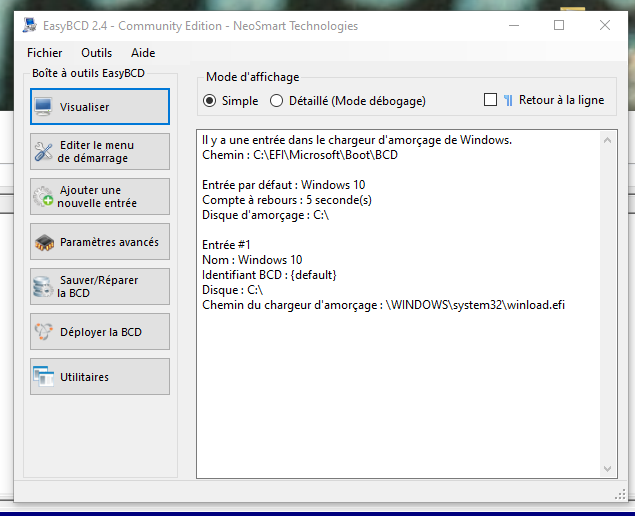The width and height of the screenshot is (635, 516).
Task: Show Paramètres avancés section
Action: click(100, 242)
